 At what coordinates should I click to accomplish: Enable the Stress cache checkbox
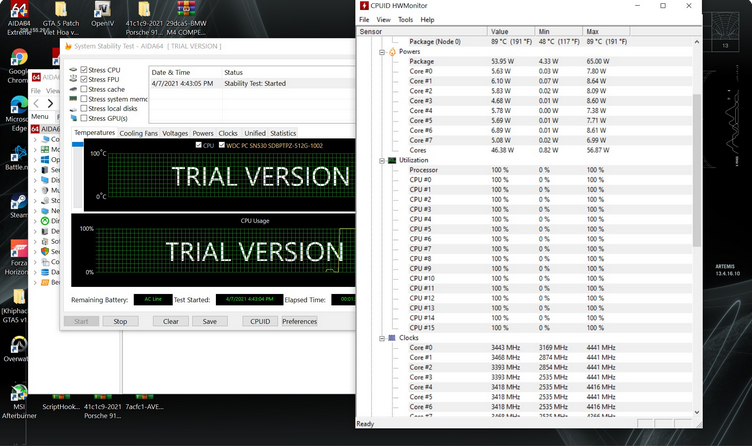(x=84, y=89)
